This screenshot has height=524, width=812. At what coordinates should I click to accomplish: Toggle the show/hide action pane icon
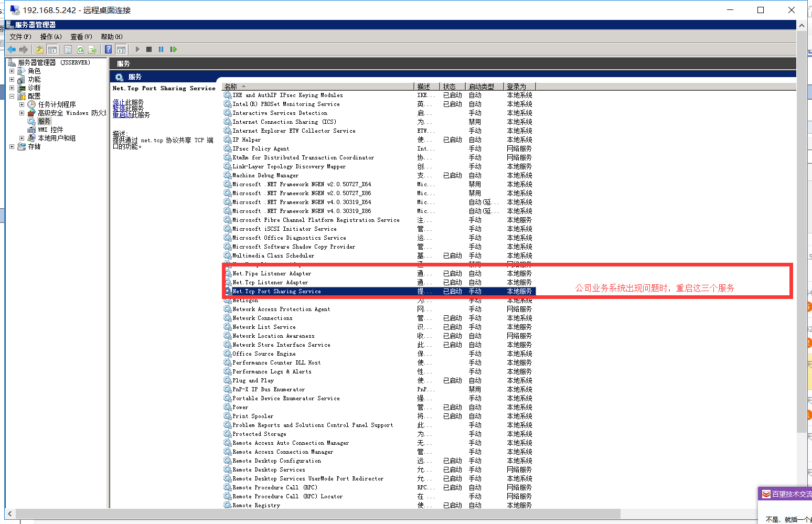coord(121,49)
